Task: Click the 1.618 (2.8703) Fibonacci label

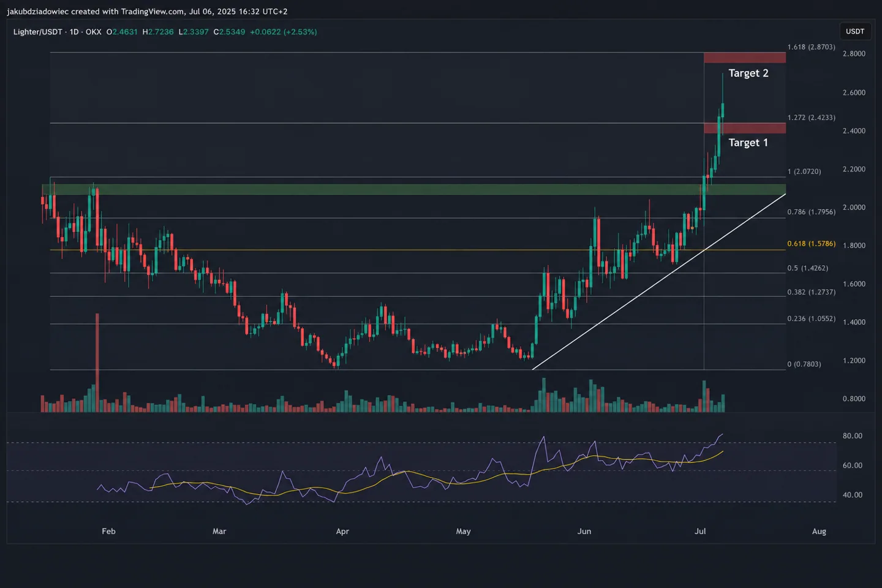Action: pos(812,47)
